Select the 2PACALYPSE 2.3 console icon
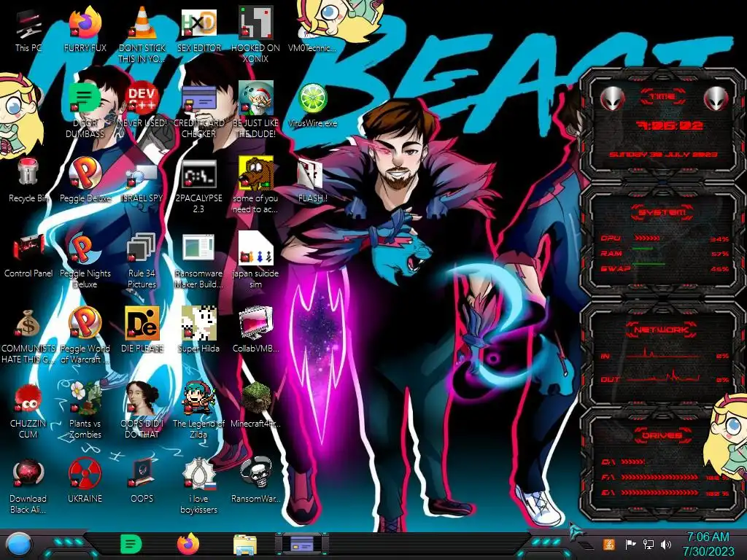Image resolution: width=747 pixels, height=560 pixels. [198, 186]
